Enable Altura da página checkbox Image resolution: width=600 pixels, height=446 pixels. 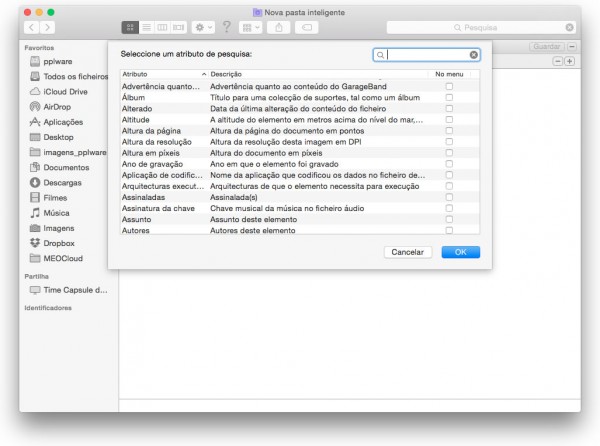(x=449, y=131)
